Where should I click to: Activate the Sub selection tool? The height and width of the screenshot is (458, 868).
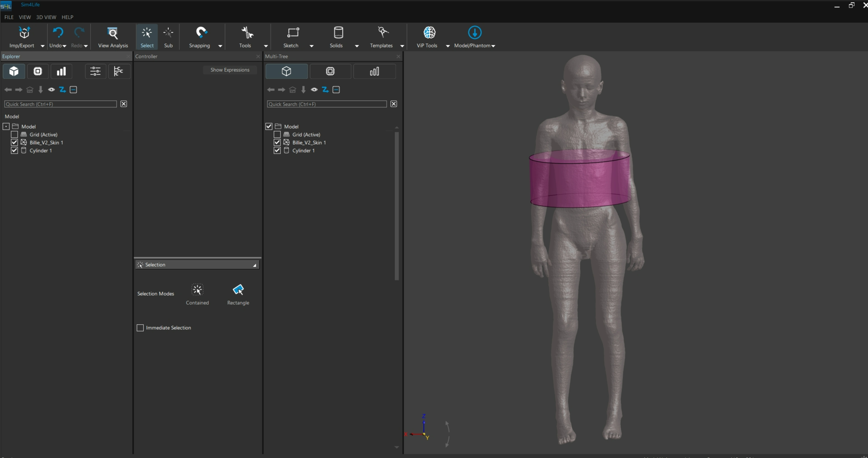(x=168, y=33)
